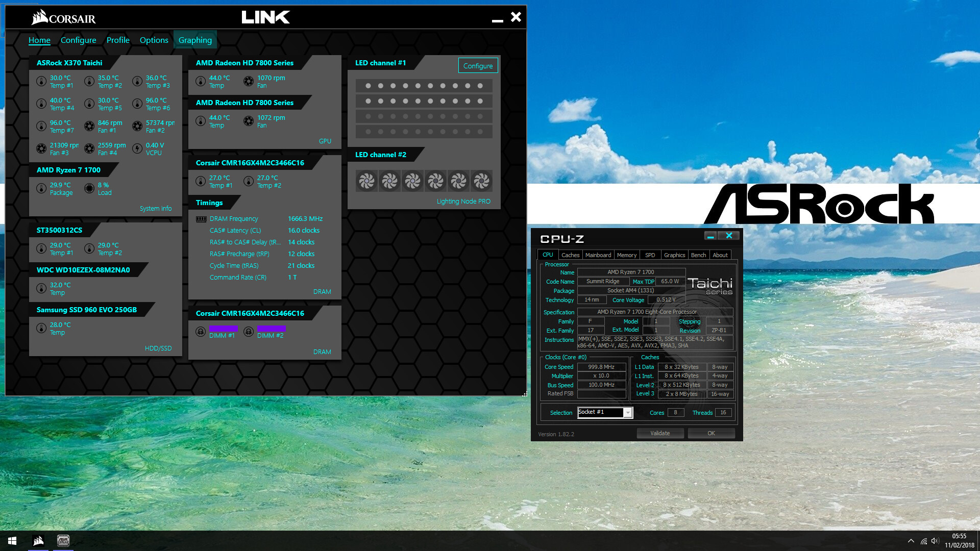Show hidden system tray icons chevron
Screen dimensions: 980x551
click(x=911, y=541)
